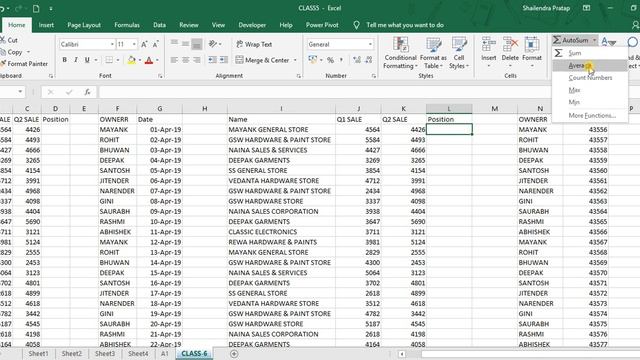Open Number format dialog launcher
Viewport: 640px width, 360px height.
[373, 76]
